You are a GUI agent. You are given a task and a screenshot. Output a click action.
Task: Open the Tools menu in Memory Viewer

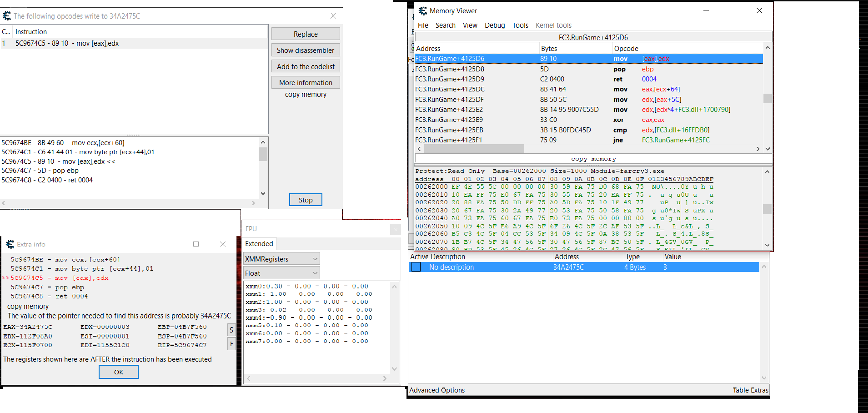coord(520,25)
